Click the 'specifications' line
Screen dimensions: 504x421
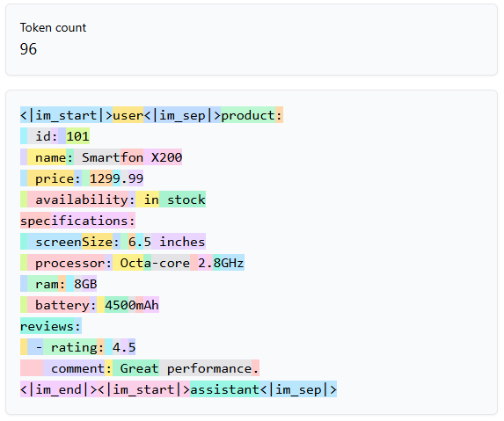coord(77,221)
